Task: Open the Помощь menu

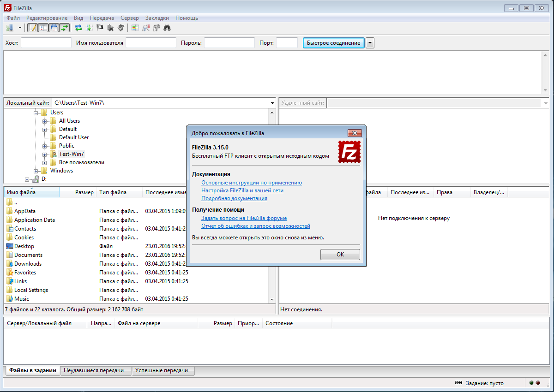Action: pos(187,18)
